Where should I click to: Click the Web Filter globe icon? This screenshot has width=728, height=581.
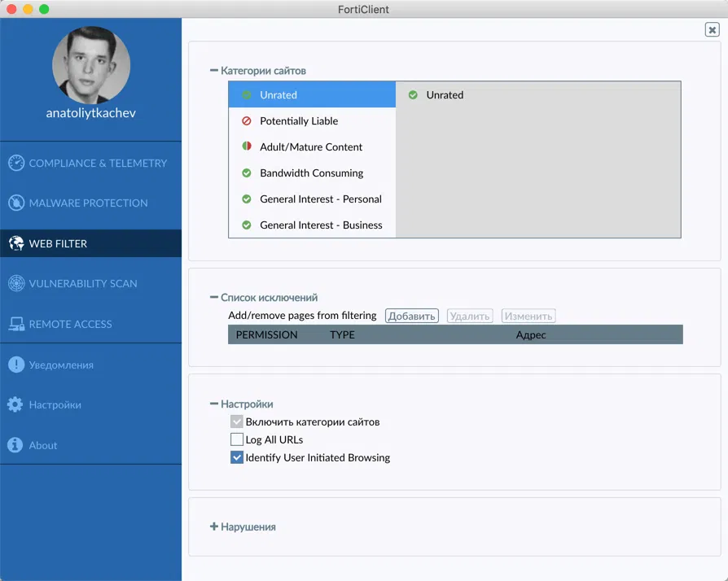16,243
